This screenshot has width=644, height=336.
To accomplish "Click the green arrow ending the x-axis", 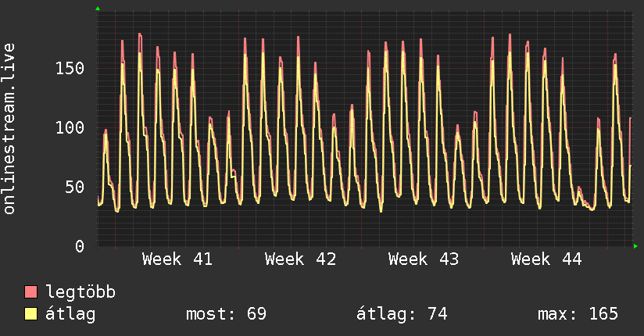I will (635, 246).
